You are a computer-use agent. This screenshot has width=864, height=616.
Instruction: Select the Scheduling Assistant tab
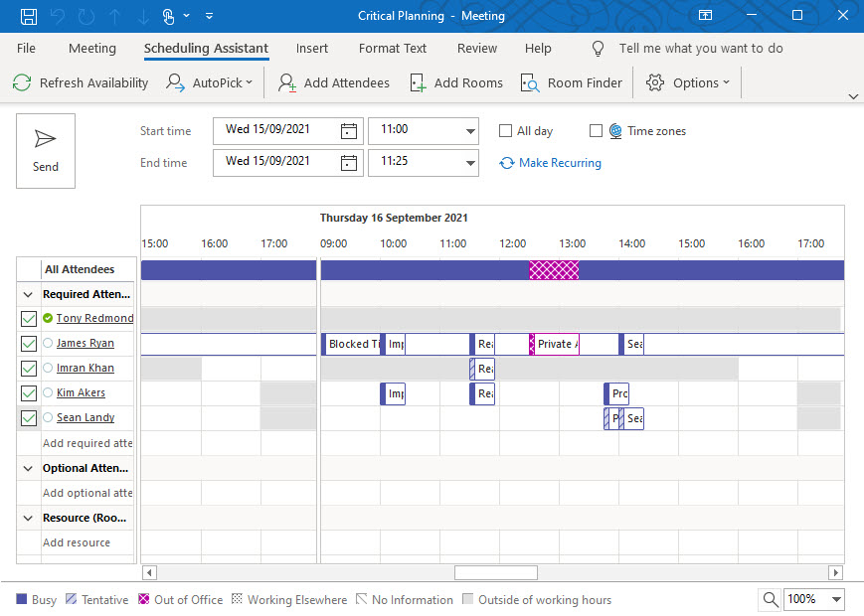click(206, 49)
